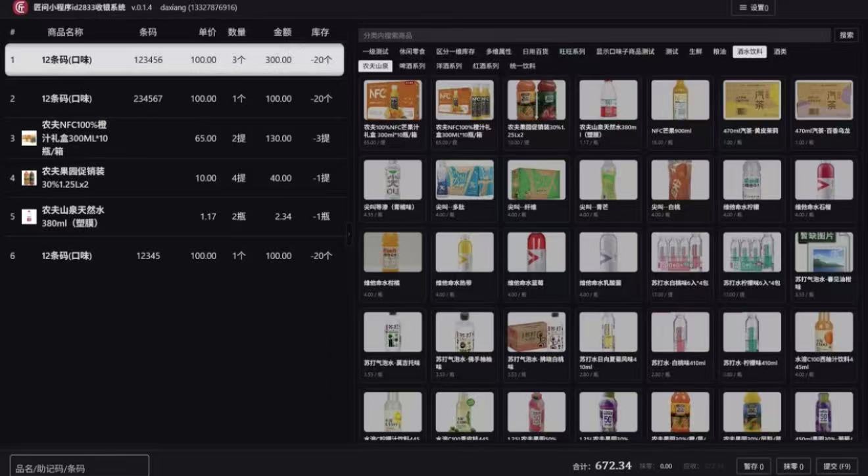The image size is (868, 476).
Task: Add 苏打气泡水-春见油柑味 product
Action: [824, 266]
